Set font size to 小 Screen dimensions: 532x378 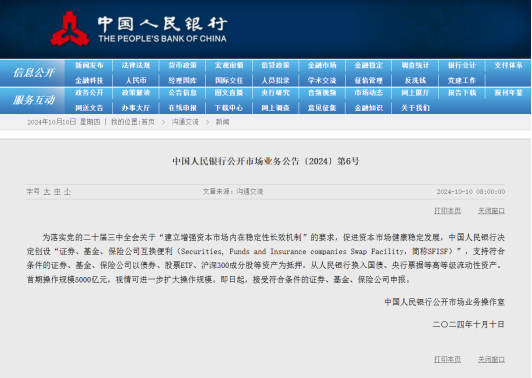[68, 192]
